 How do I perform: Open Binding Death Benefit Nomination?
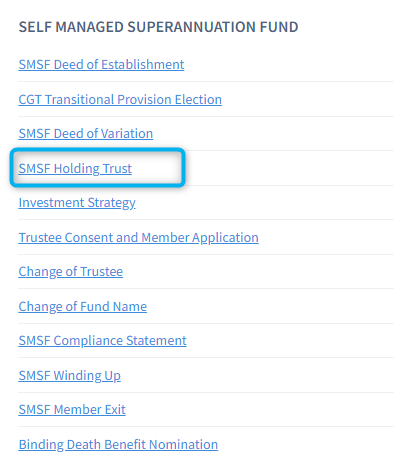click(118, 444)
